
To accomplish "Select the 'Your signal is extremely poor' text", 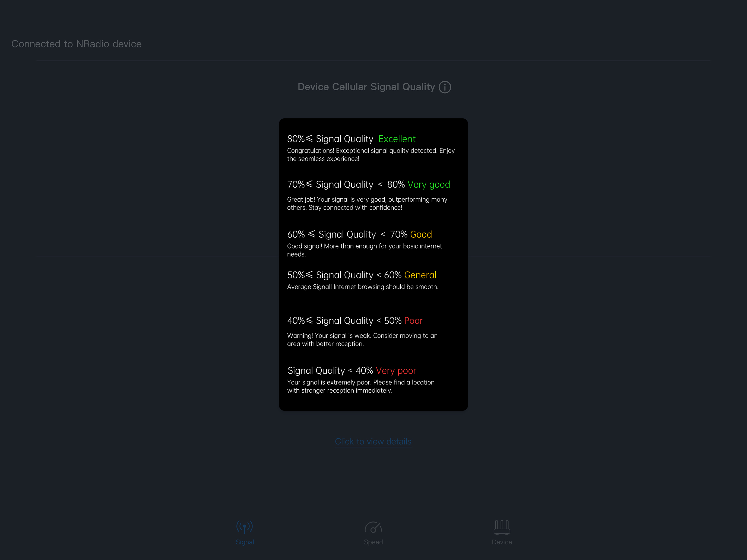I will point(361,386).
